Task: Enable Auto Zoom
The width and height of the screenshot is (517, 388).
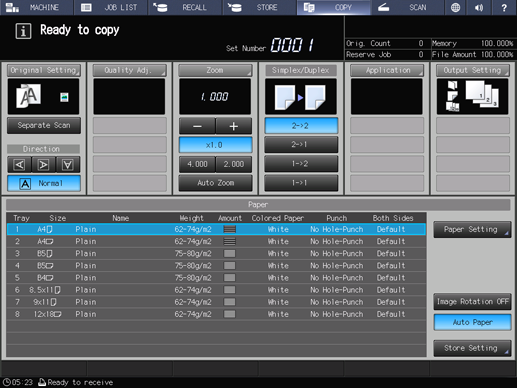Action: [x=215, y=183]
